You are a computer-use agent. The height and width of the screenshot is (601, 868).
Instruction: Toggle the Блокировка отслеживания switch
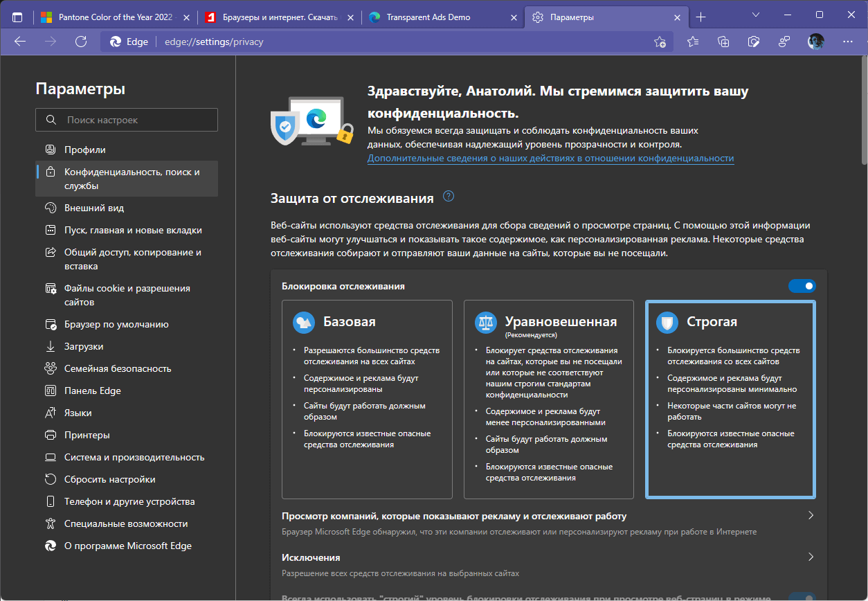pos(802,286)
